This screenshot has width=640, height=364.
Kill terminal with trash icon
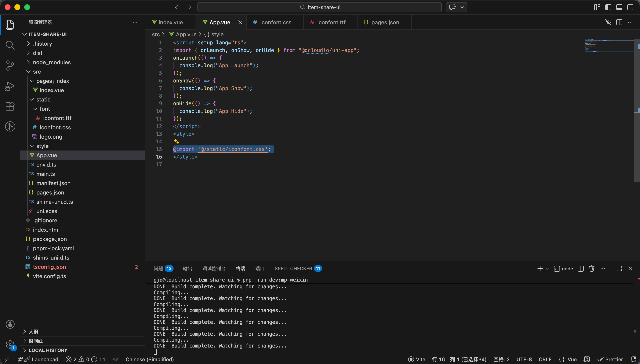point(592,268)
